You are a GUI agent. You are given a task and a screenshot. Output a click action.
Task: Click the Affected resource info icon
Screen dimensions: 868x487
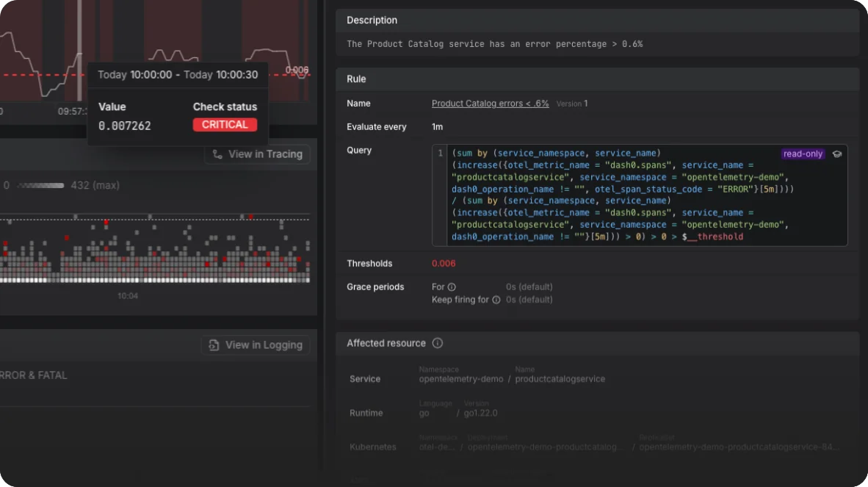coord(438,343)
